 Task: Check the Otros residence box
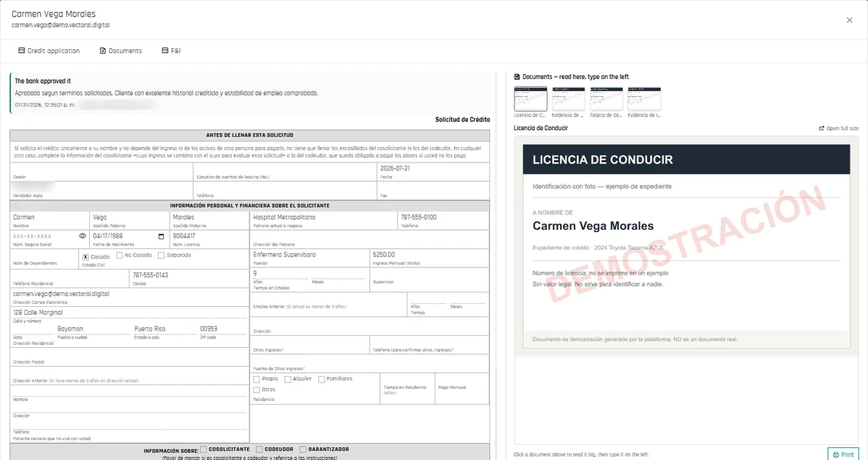[257, 390]
